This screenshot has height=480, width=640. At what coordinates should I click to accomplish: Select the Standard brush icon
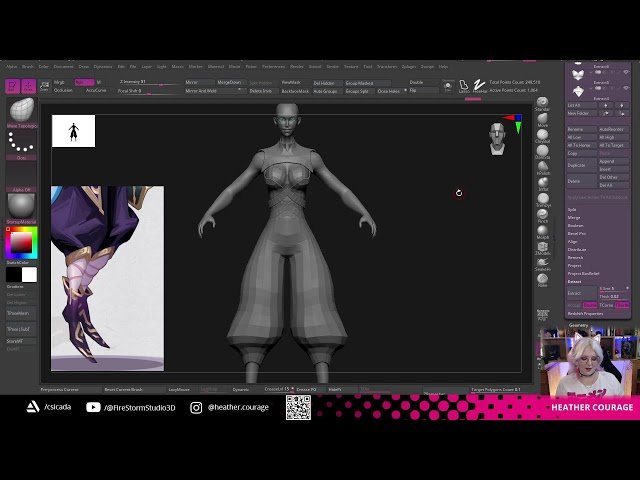tap(542, 104)
